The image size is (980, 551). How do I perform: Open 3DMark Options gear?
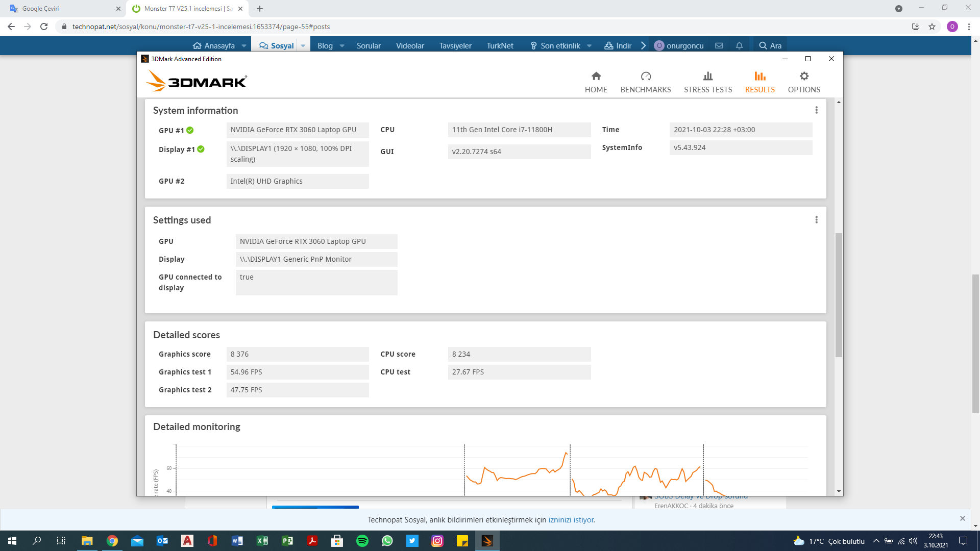pyautogui.click(x=803, y=77)
